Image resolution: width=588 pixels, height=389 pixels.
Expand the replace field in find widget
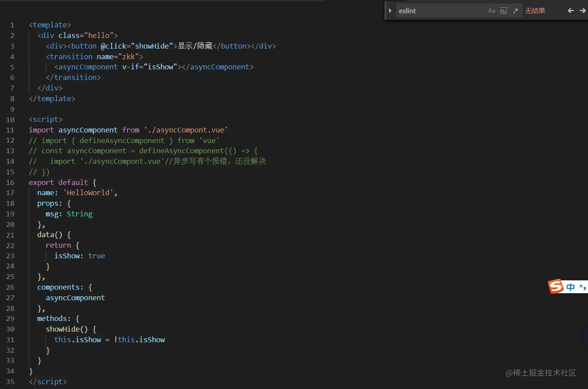(x=390, y=11)
